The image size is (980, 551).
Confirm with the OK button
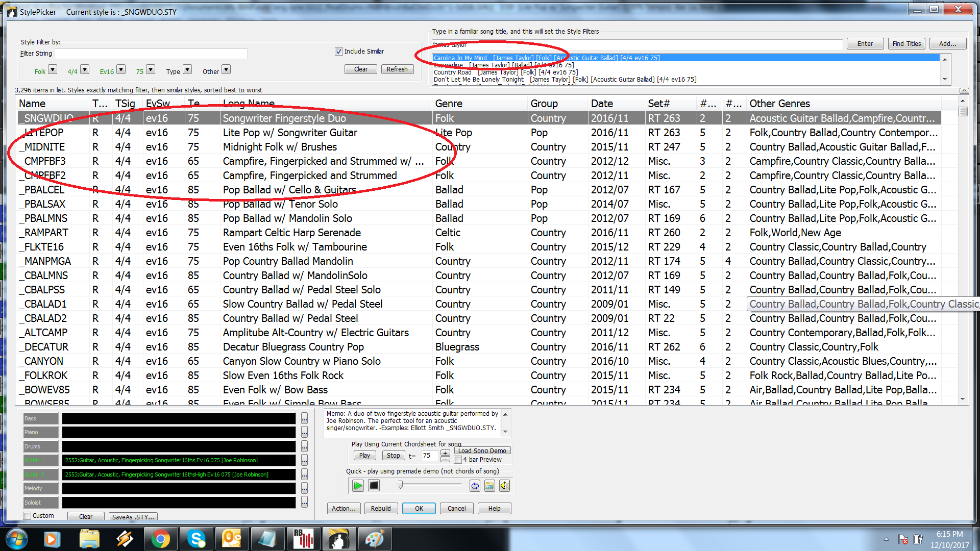coord(419,509)
